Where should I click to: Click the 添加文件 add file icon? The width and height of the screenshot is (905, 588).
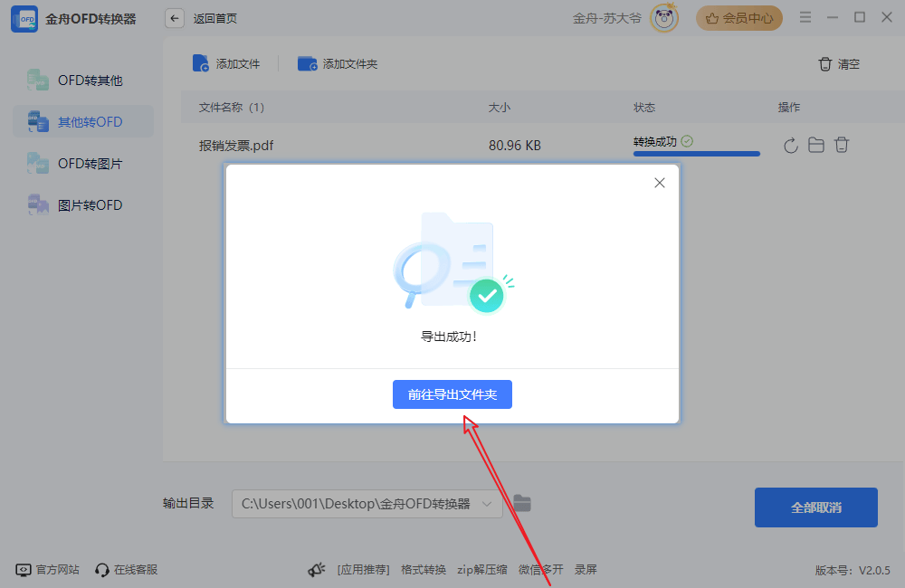(x=200, y=63)
